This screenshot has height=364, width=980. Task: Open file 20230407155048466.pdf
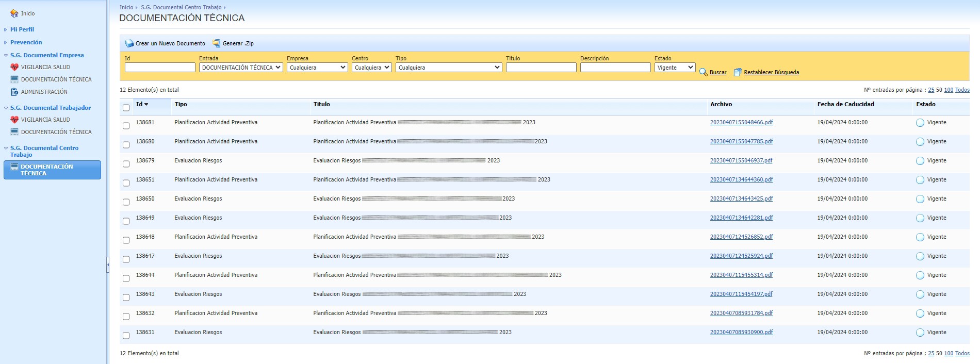(x=741, y=123)
